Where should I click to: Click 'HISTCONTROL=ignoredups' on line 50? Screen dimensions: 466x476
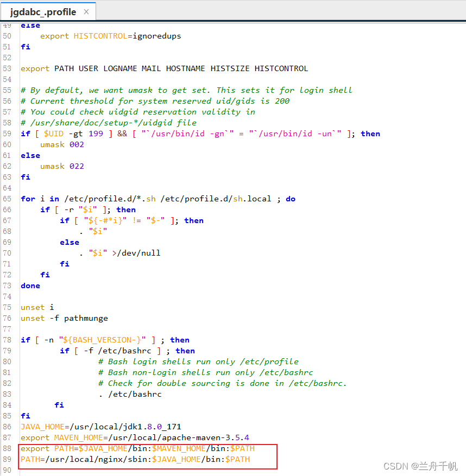tap(127, 36)
